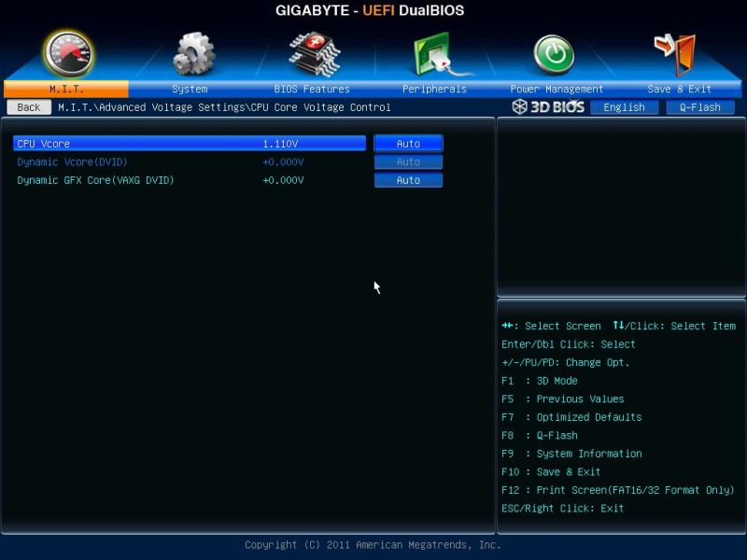The width and height of the screenshot is (747, 560).
Task: Click the Back button
Action: [x=29, y=107]
